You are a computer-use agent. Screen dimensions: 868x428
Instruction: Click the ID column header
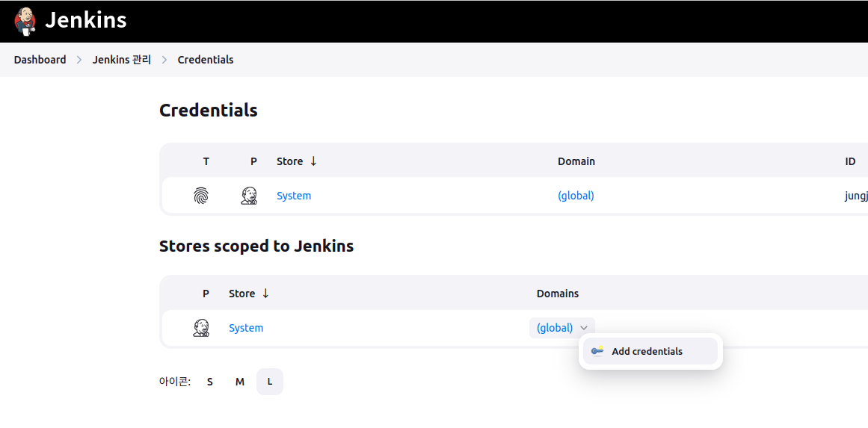[850, 161]
